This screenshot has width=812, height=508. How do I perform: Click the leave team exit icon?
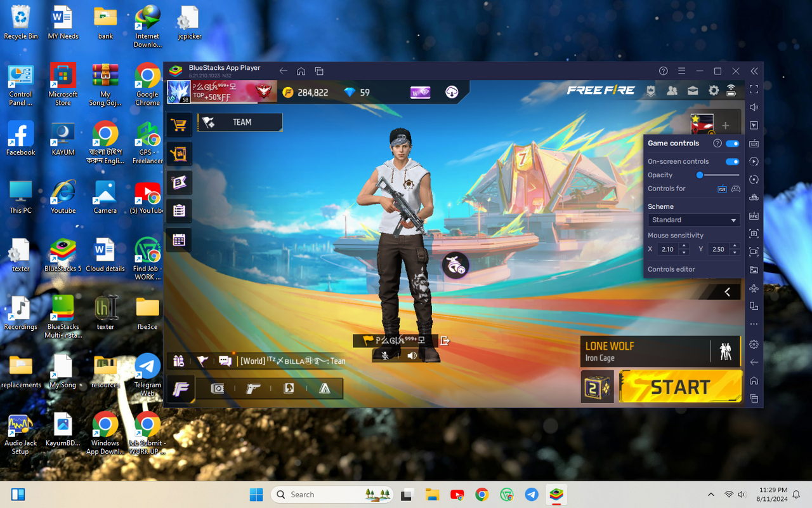tap(445, 341)
